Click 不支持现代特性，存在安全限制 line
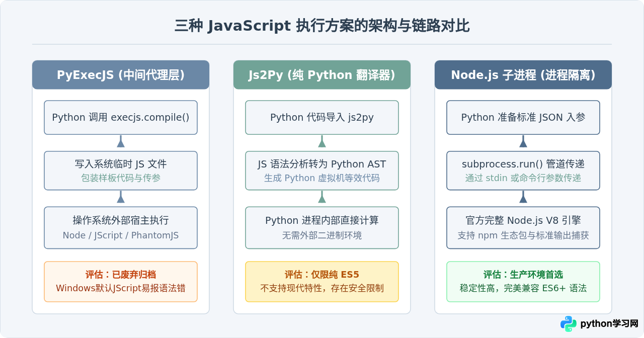 point(322,288)
